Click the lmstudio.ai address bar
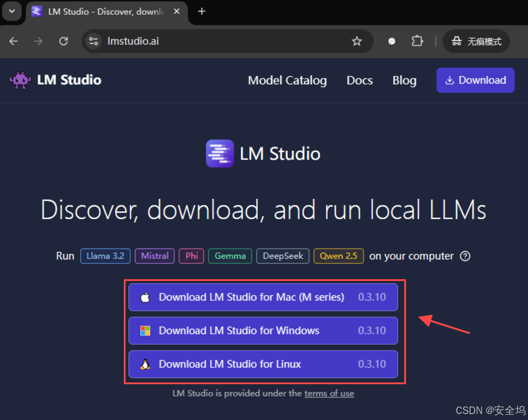This screenshot has height=420, width=528. coord(227,41)
